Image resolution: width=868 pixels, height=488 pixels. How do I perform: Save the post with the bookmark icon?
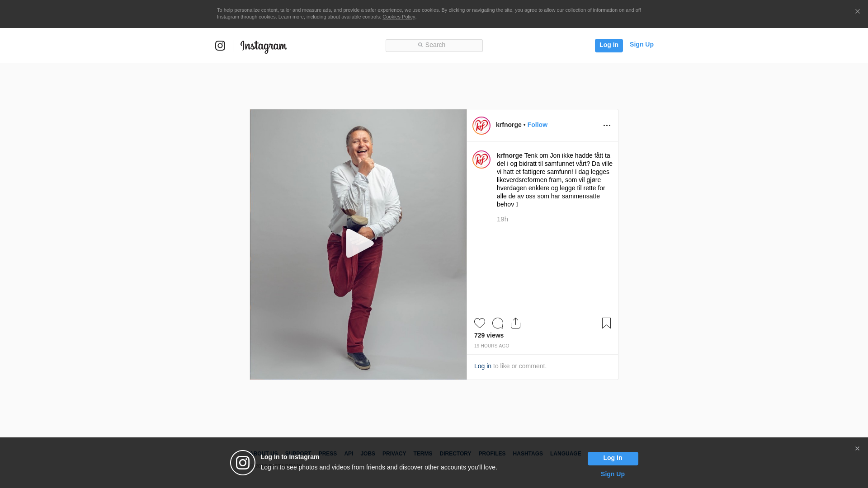coord(606,323)
